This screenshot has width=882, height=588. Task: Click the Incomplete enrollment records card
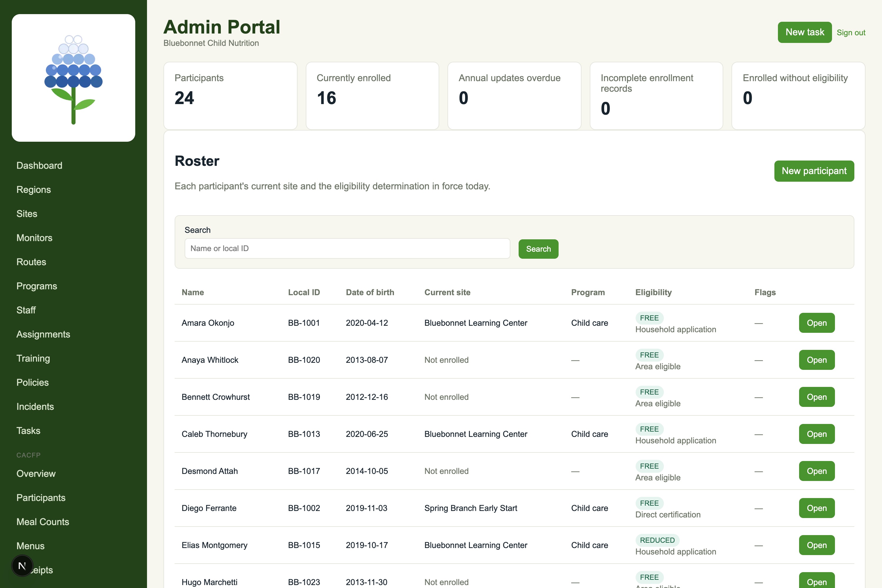[656, 96]
